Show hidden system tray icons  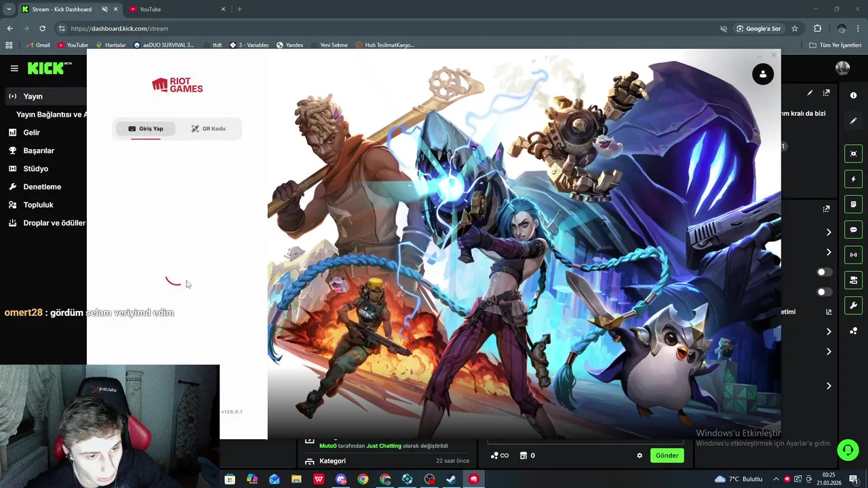(x=776, y=479)
